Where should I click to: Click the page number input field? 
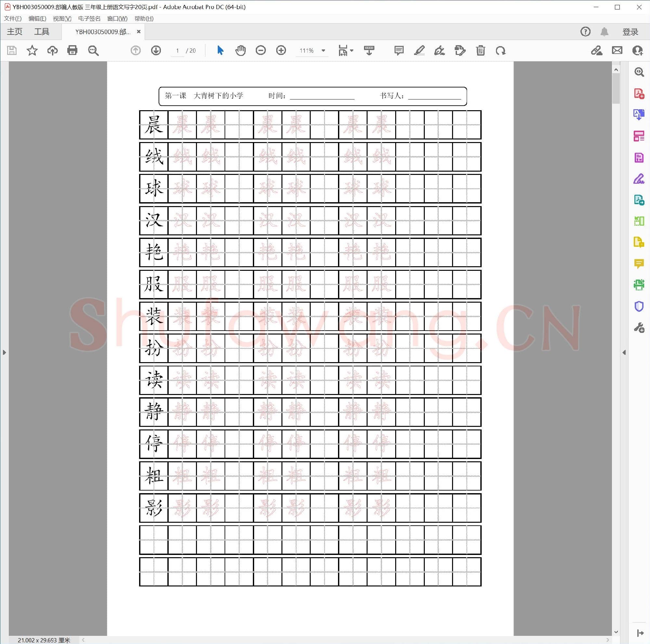(x=177, y=51)
